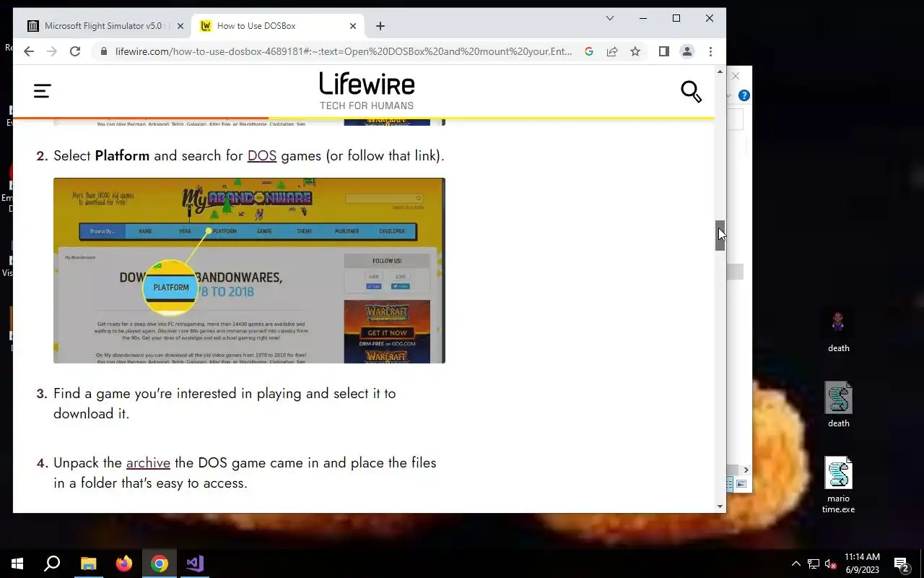Open Chrome three-dot menu
This screenshot has width=924, height=578.
click(x=710, y=51)
